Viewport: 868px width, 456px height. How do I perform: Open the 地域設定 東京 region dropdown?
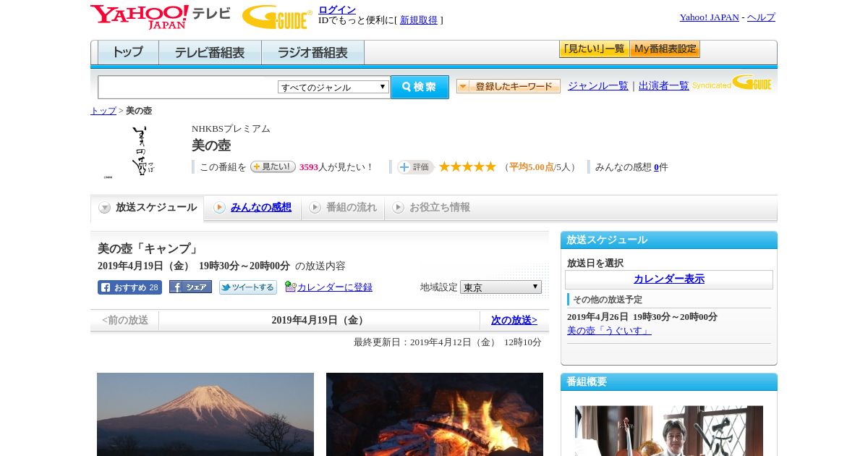[501, 287]
